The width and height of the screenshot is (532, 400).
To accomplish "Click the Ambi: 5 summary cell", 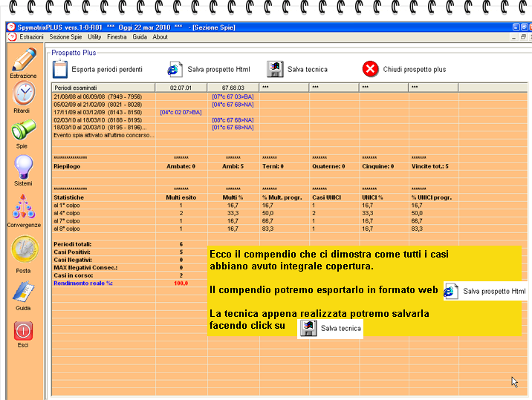I will tap(233, 166).
